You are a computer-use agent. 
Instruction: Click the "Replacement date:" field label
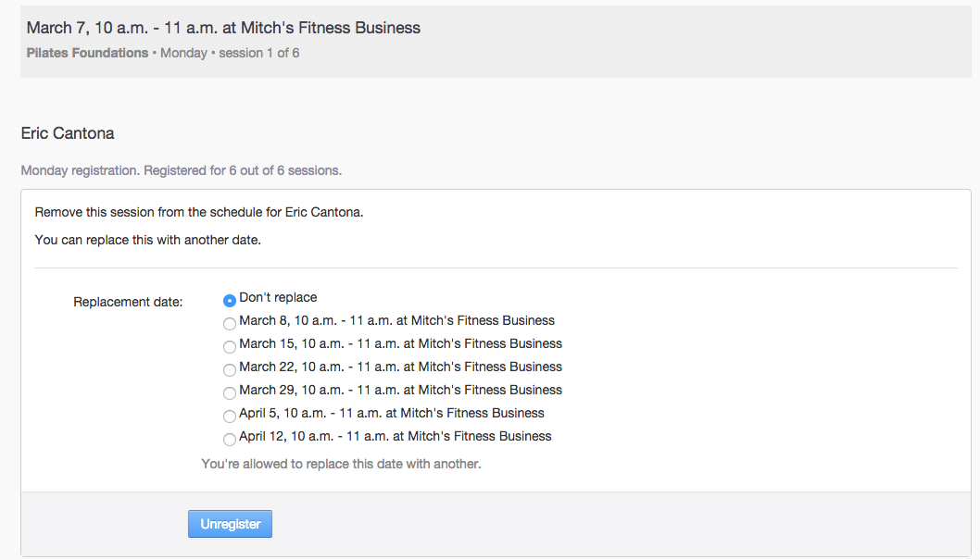[128, 301]
